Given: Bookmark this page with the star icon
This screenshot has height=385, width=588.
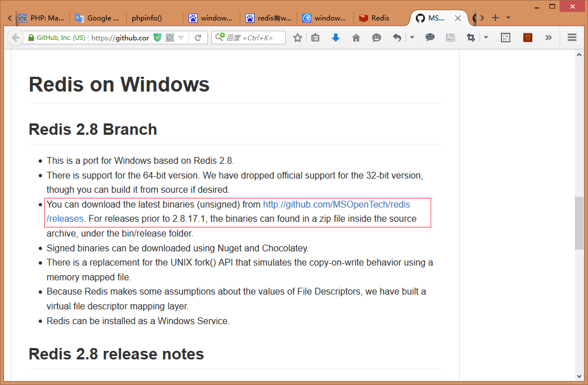Looking at the screenshot, I should pyautogui.click(x=298, y=38).
